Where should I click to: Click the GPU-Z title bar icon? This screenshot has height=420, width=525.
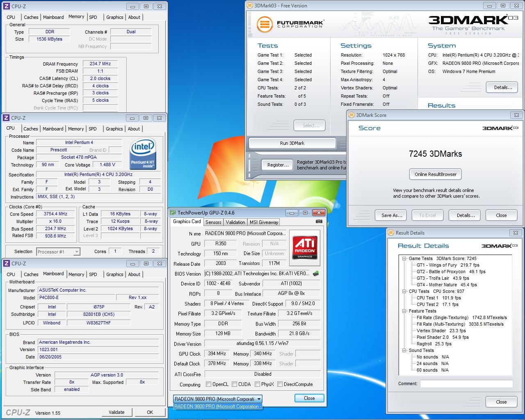(x=173, y=212)
